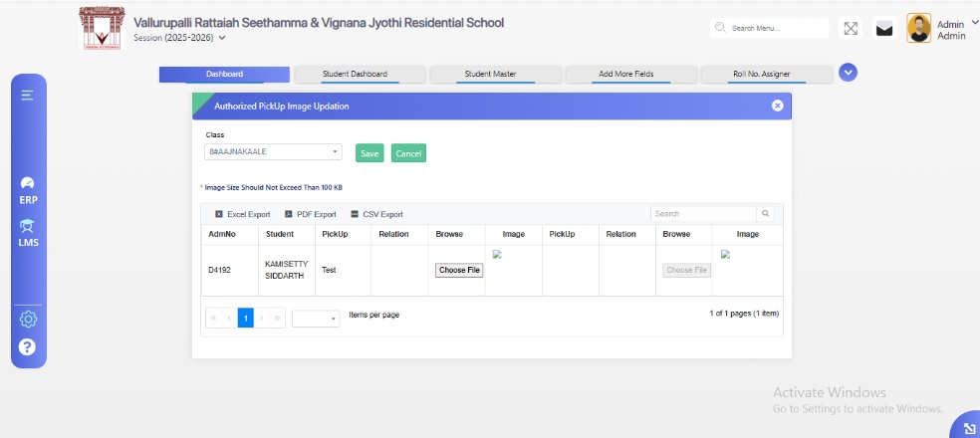Viewport: 980px width, 438px height.
Task: Click Choose File for first PickUp
Action: click(x=459, y=270)
